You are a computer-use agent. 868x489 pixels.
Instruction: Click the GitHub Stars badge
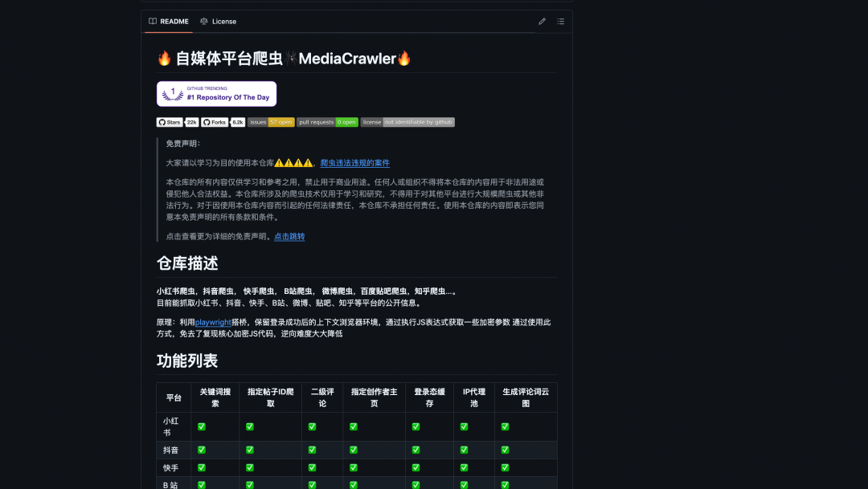pos(170,122)
